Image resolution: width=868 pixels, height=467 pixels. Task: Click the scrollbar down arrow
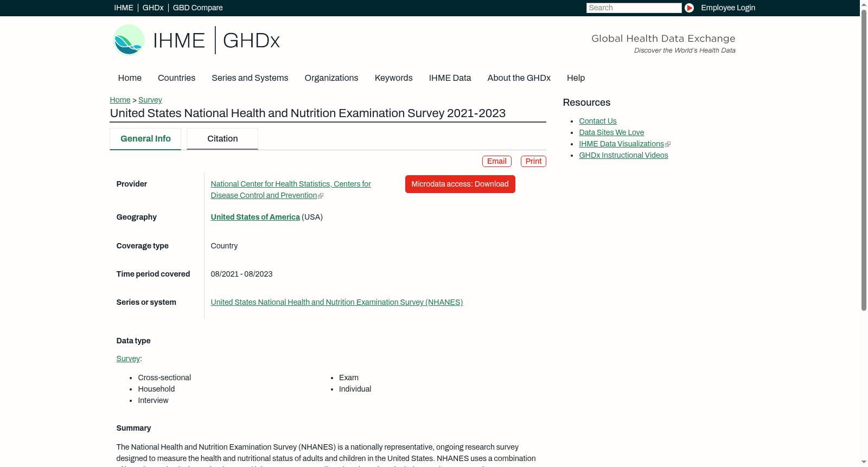(x=864, y=463)
